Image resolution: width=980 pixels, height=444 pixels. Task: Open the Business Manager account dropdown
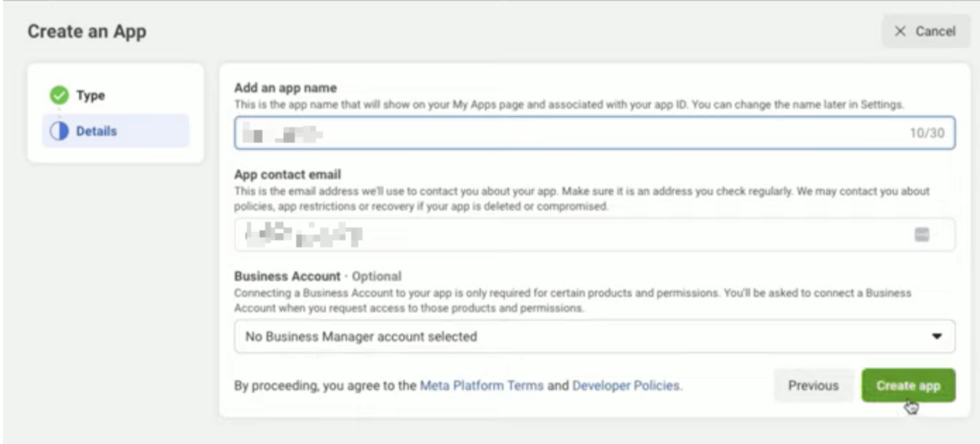click(594, 337)
